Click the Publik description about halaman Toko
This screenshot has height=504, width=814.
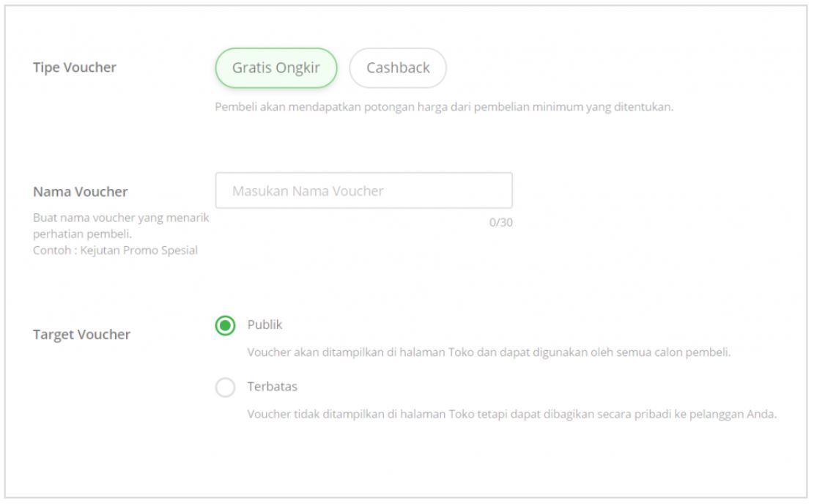point(489,352)
